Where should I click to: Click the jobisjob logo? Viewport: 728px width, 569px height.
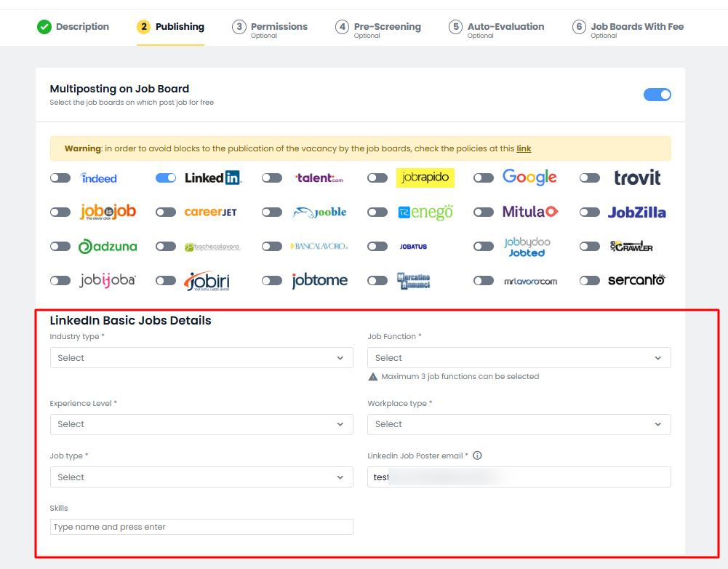pos(108,212)
